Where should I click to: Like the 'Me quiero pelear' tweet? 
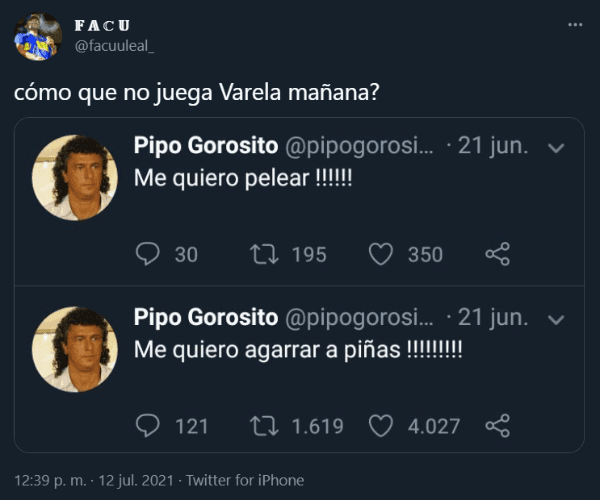coord(381,254)
